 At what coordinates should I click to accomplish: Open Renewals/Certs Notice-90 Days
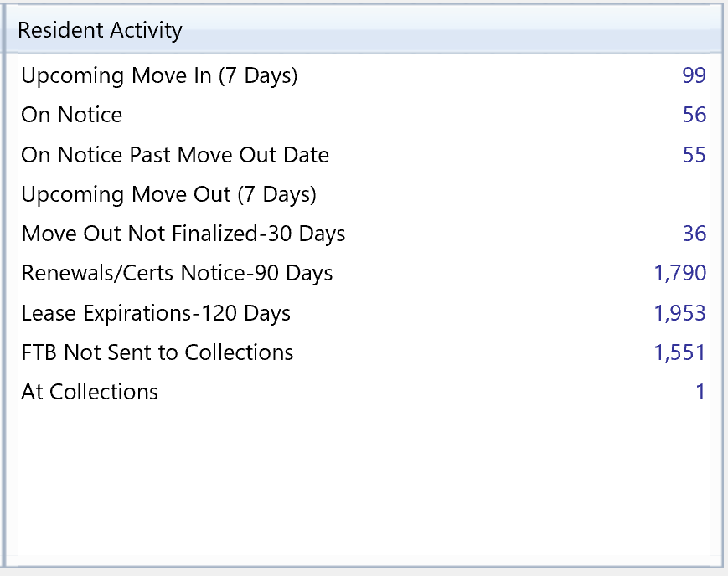point(177,273)
